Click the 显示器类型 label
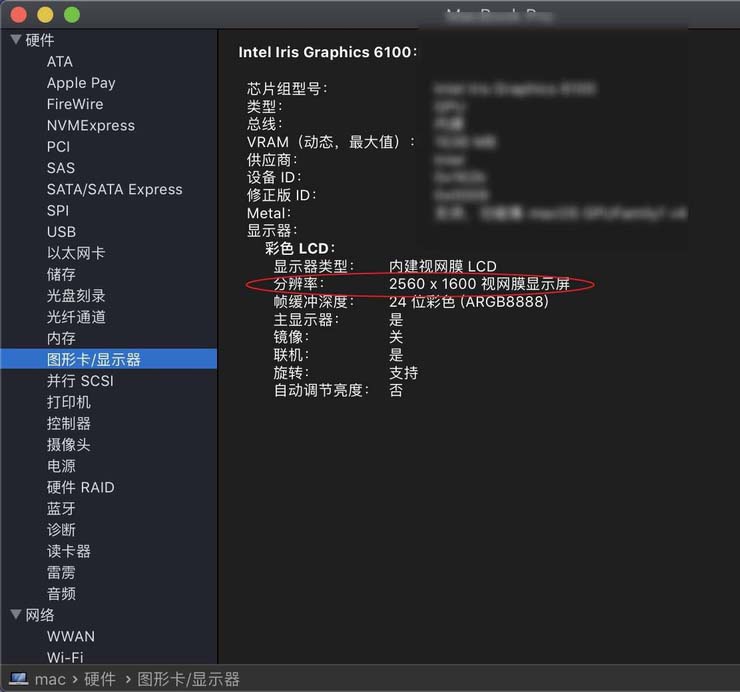740x692 pixels. pos(314,266)
